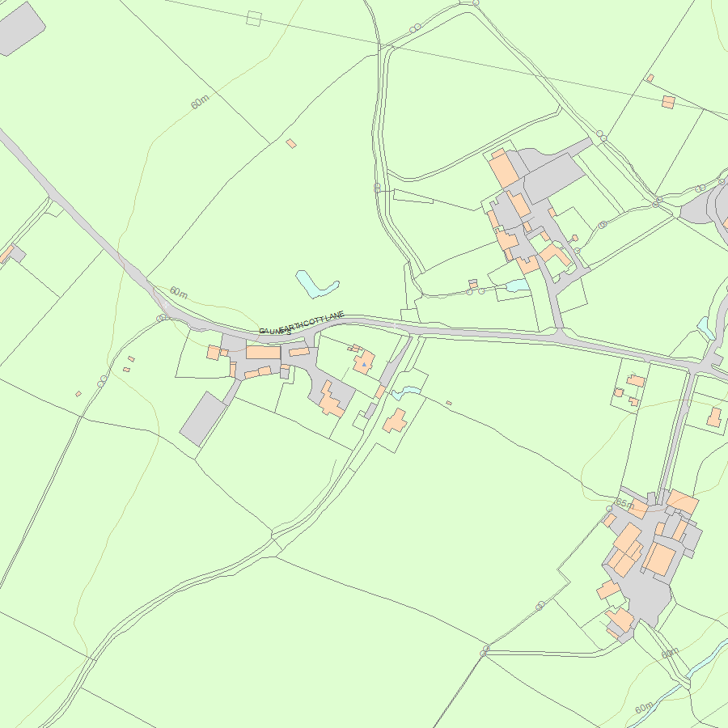
Task: Select the "EARTHCOTT LANE" road label
Action: coord(312,322)
